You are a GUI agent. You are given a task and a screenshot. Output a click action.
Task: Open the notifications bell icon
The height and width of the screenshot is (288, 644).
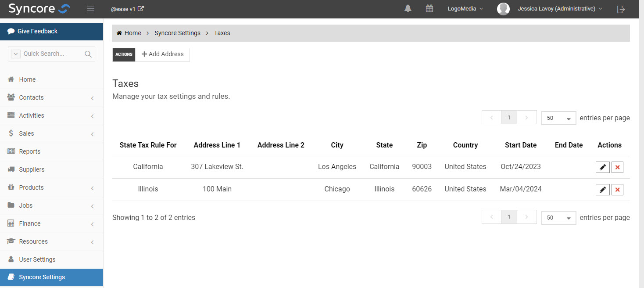tap(408, 8)
